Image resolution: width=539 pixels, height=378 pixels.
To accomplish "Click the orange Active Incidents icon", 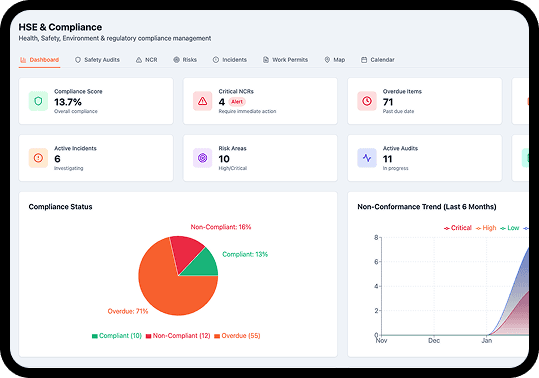I will coord(38,158).
